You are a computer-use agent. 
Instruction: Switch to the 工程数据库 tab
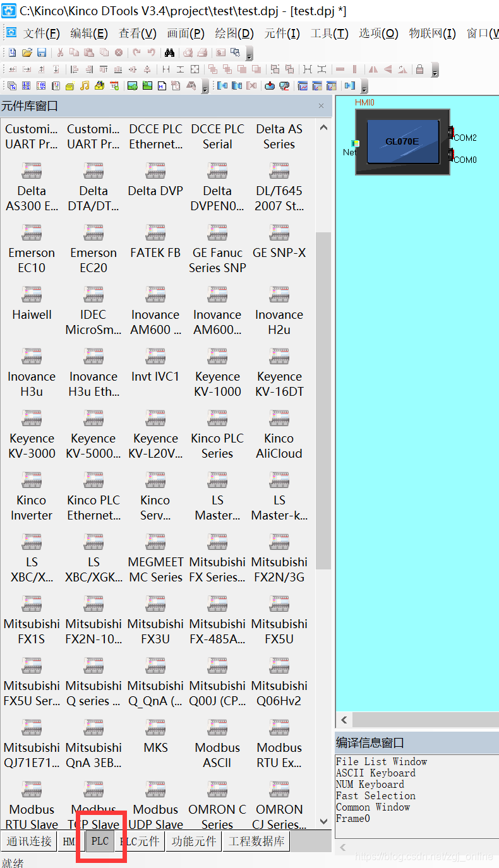click(256, 841)
